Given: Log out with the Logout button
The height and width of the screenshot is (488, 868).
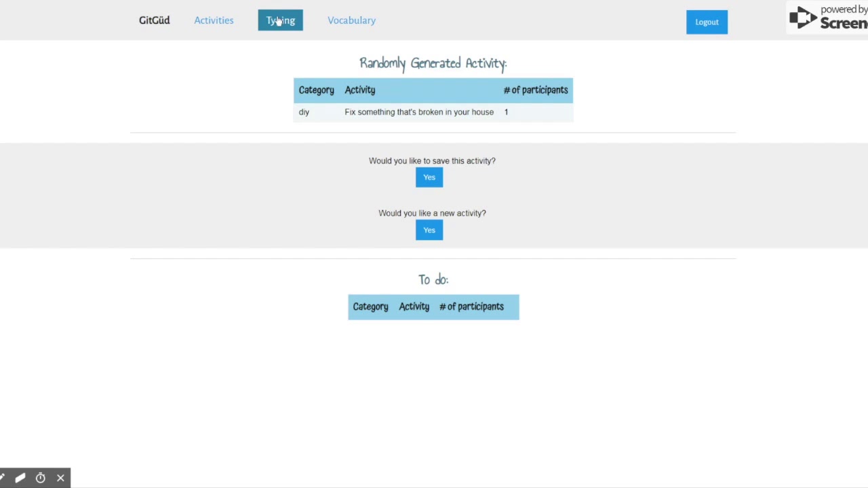Looking at the screenshot, I should pyautogui.click(x=707, y=22).
